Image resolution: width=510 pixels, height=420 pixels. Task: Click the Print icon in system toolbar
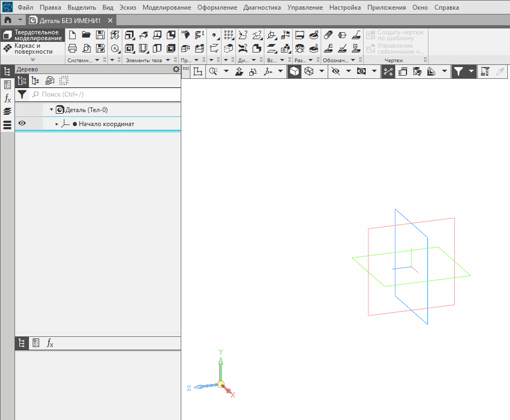[72, 48]
